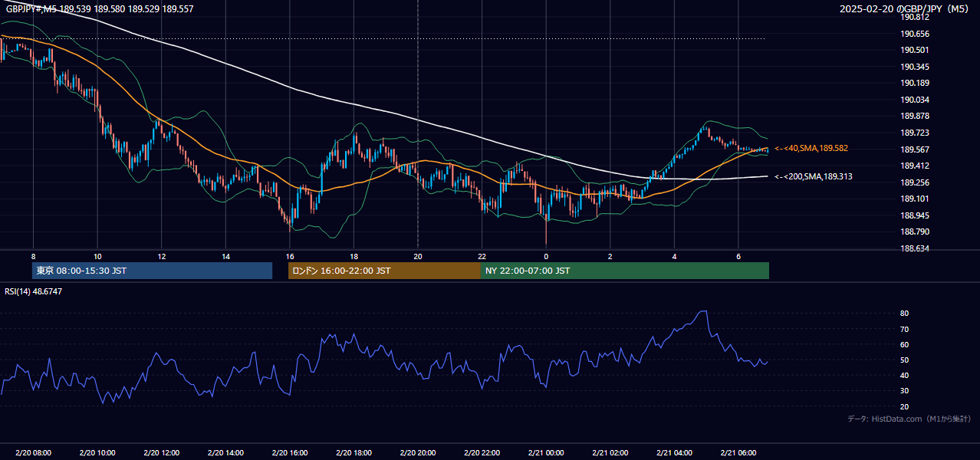Viewport: 980px width, 460px height.
Task: Click the RSI(14) 48.6747 indicator label
Action: tap(33, 291)
